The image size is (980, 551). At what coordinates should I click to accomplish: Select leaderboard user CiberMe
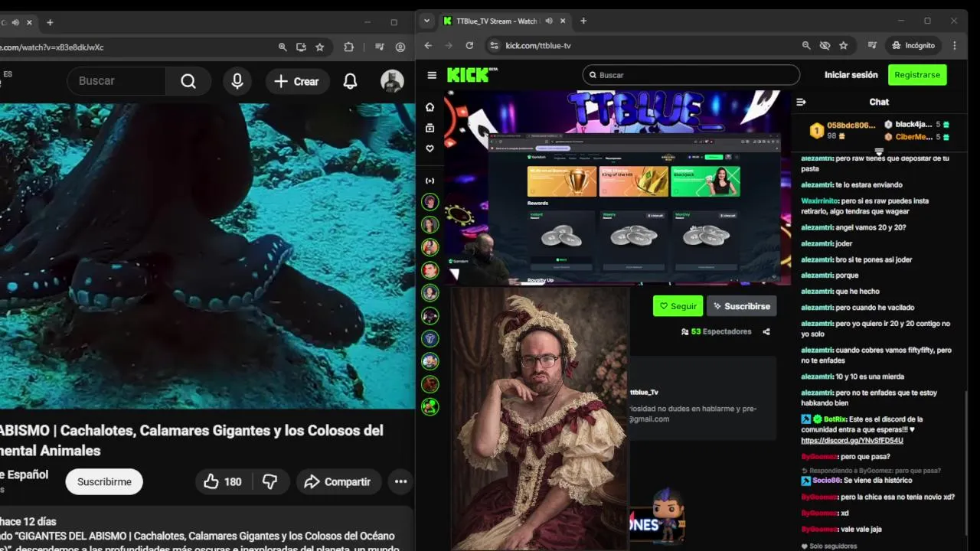tap(913, 137)
